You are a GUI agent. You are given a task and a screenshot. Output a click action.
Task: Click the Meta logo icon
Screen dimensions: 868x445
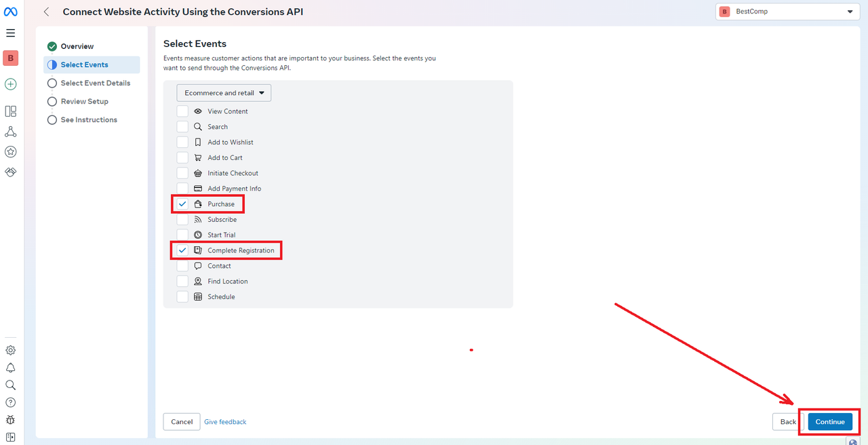[x=10, y=12]
